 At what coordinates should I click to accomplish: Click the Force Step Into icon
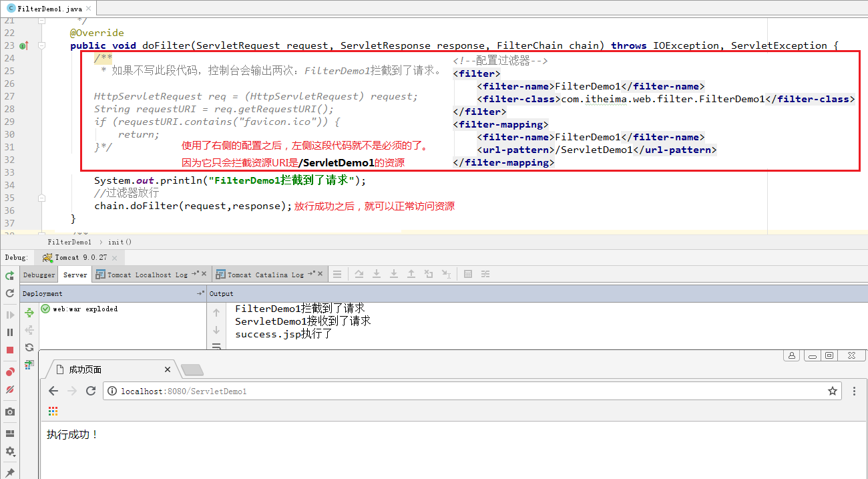tap(394, 274)
